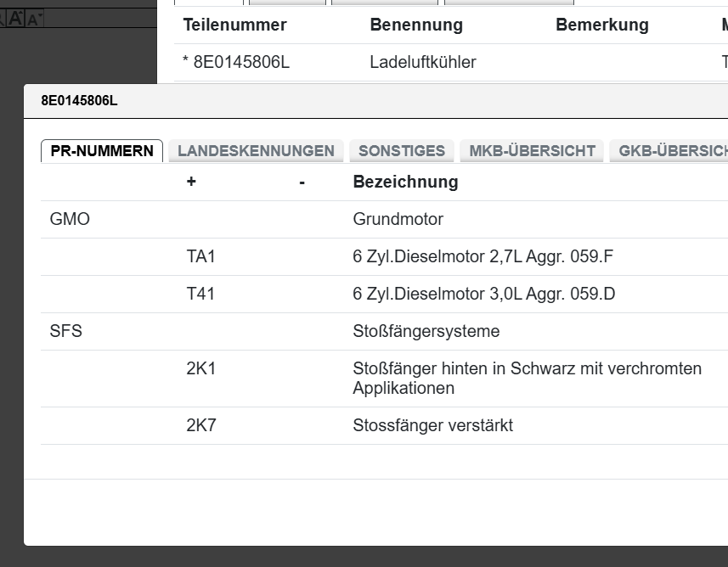728x567 pixels.
Task: Go to the GKB-ÜBERSICHT tab
Action: (x=671, y=151)
